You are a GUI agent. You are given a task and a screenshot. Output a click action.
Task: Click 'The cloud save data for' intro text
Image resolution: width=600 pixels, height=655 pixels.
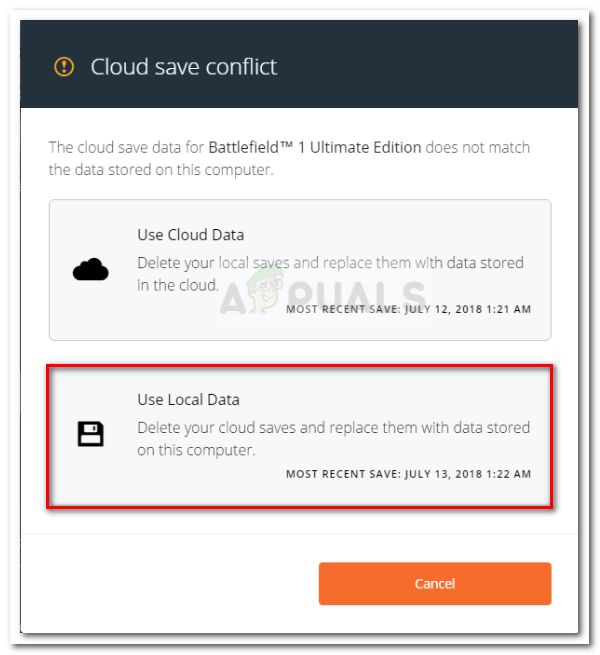pyautogui.click(x=126, y=147)
